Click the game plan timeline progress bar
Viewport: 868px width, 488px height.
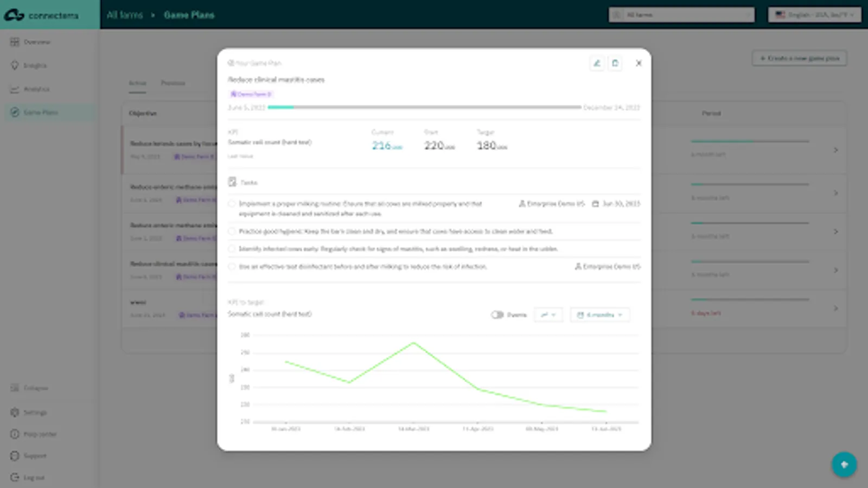[x=424, y=107]
